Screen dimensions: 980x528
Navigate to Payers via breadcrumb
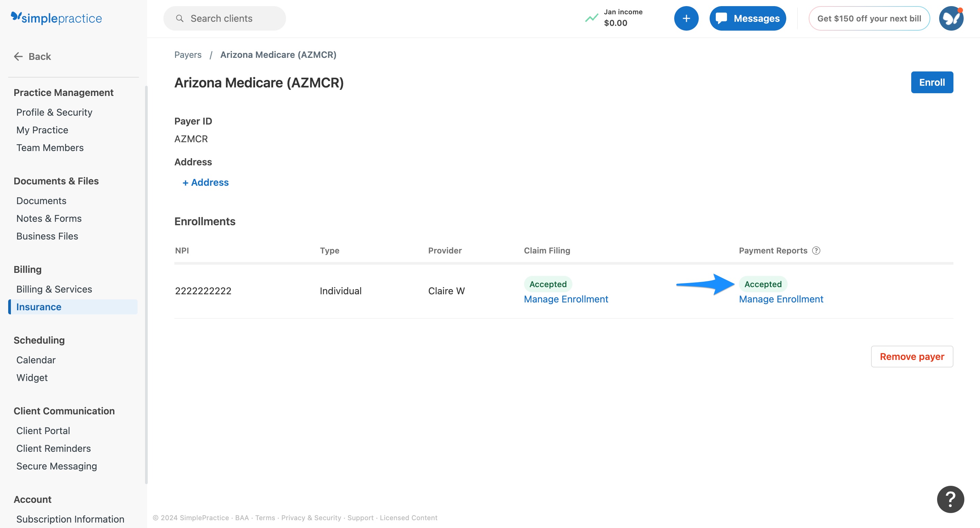(x=188, y=54)
